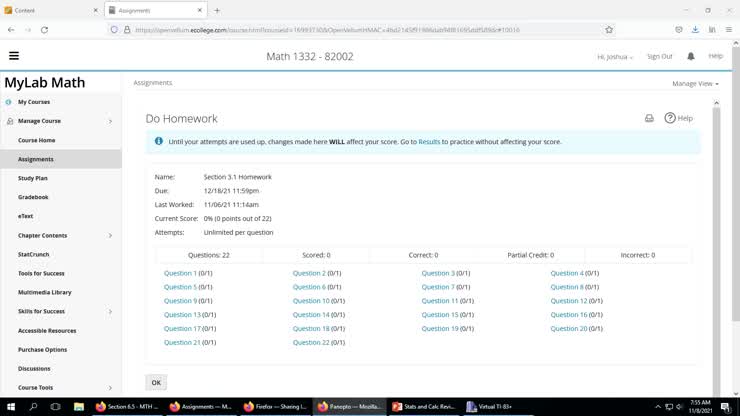The height and width of the screenshot is (416, 740).
Task: Reload the page in browser
Action: click(x=44, y=30)
